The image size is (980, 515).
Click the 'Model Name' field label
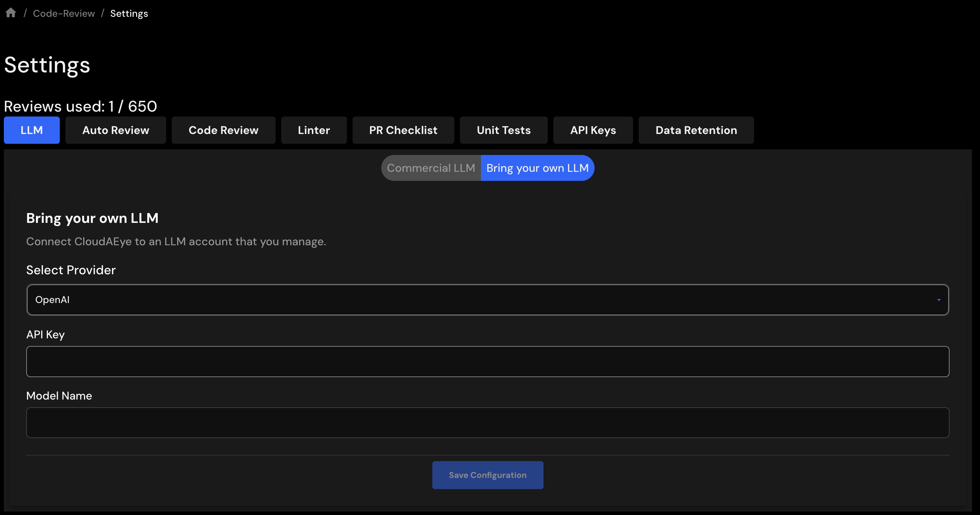pos(59,396)
